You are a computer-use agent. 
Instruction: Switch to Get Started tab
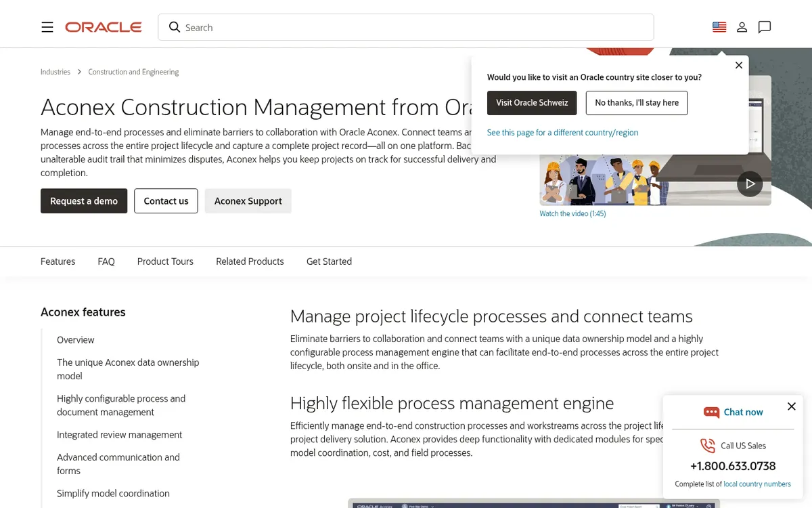point(329,261)
